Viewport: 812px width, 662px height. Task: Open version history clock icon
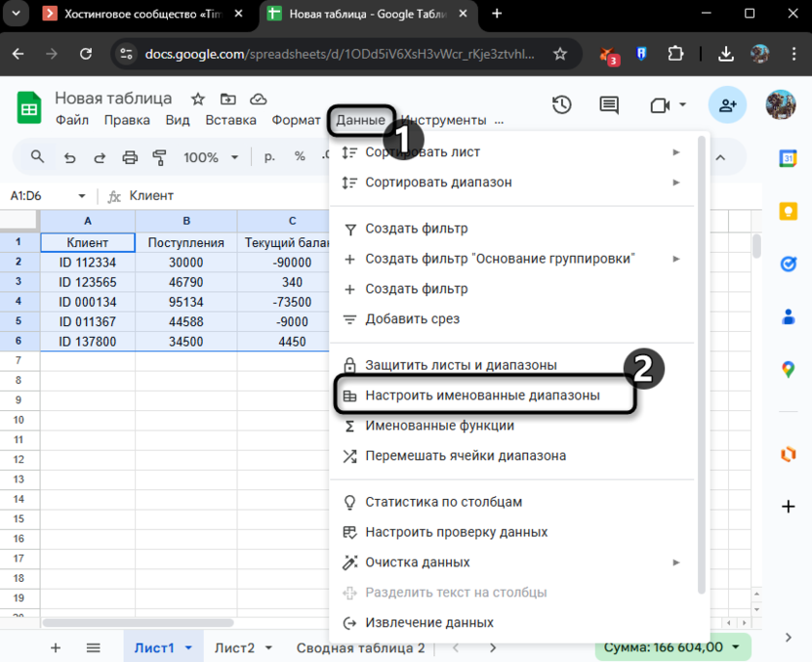(x=561, y=105)
